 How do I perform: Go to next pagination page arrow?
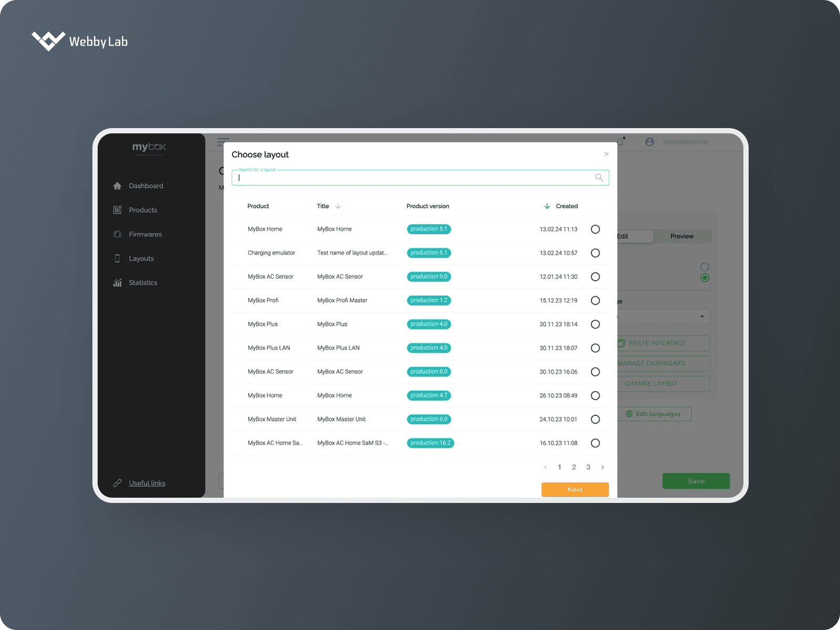pyautogui.click(x=603, y=467)
